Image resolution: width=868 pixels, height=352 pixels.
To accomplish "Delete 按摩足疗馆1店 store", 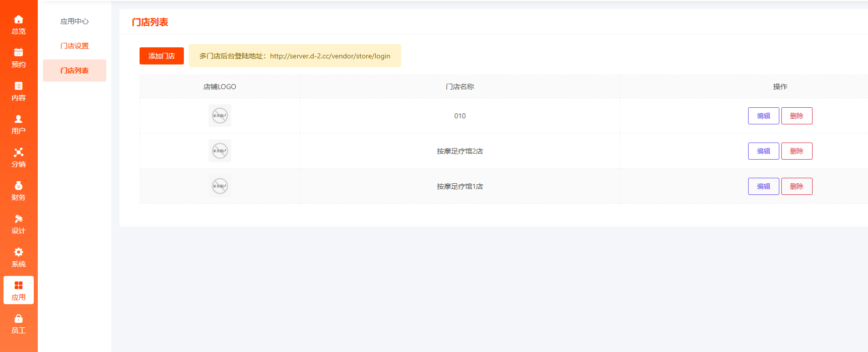I will (796, 186).
